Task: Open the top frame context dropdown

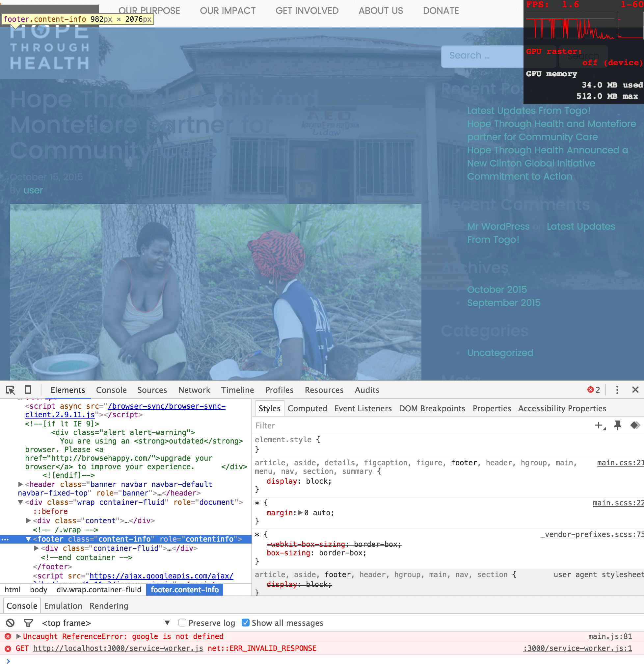Action: point(105,623)
